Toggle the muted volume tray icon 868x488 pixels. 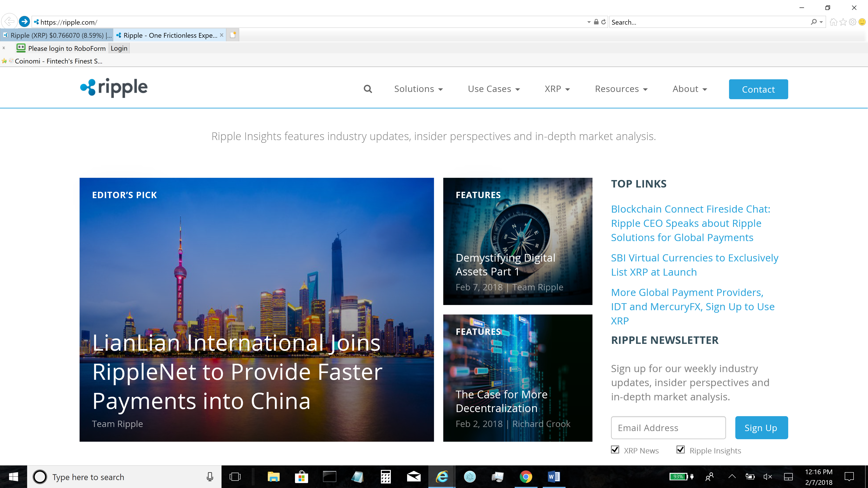pyautogui.click(x=768, y=477)
